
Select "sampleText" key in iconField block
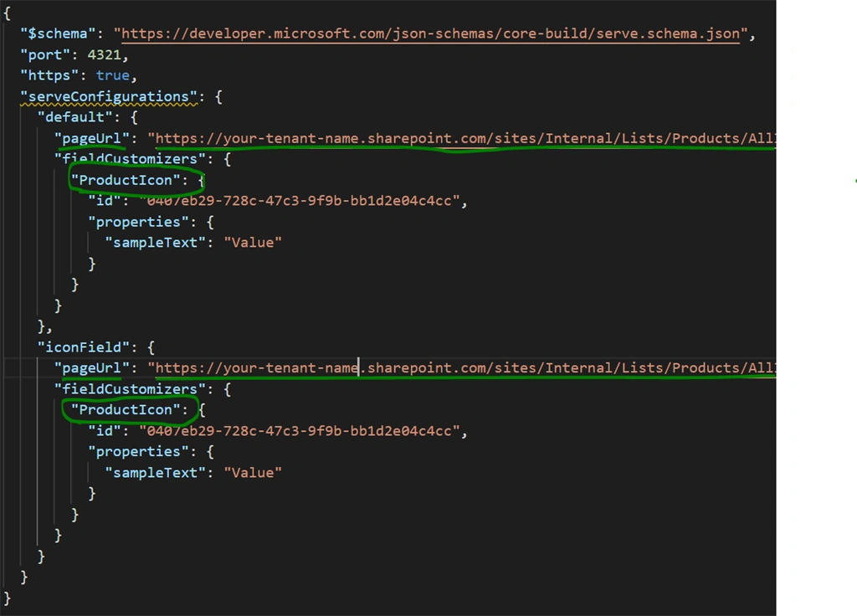click(155, 473)
